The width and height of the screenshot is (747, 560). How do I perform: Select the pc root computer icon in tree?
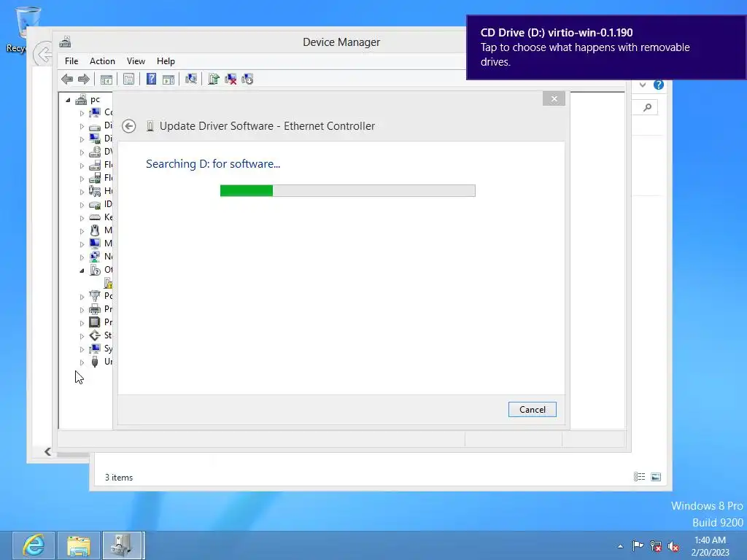[82, 99]
